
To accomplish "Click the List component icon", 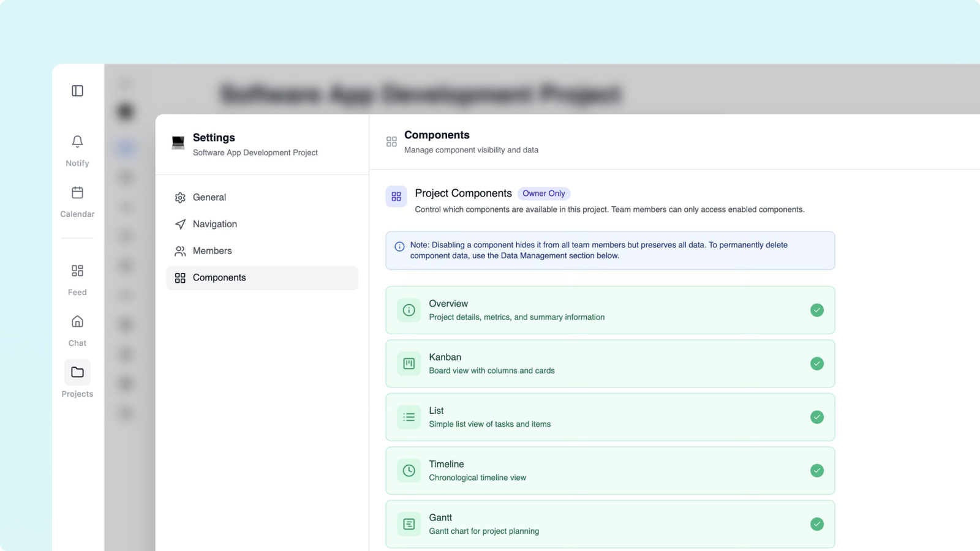I will [x=409, y=417].
